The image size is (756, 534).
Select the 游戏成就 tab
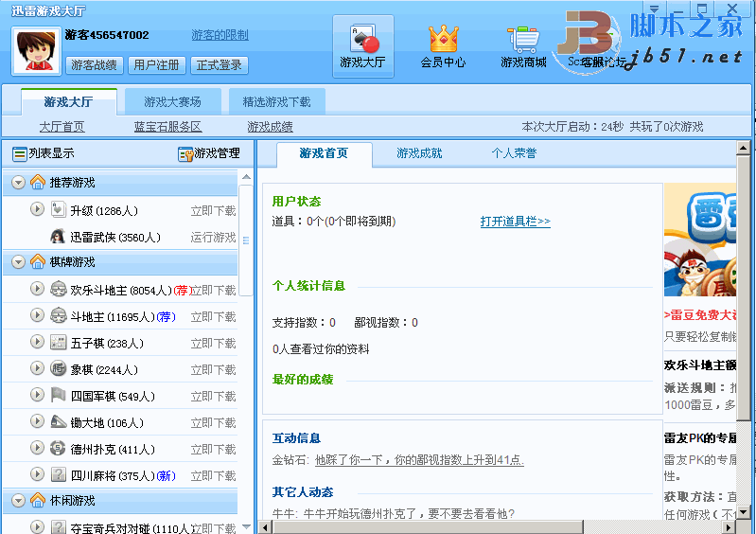coord(419,154)
